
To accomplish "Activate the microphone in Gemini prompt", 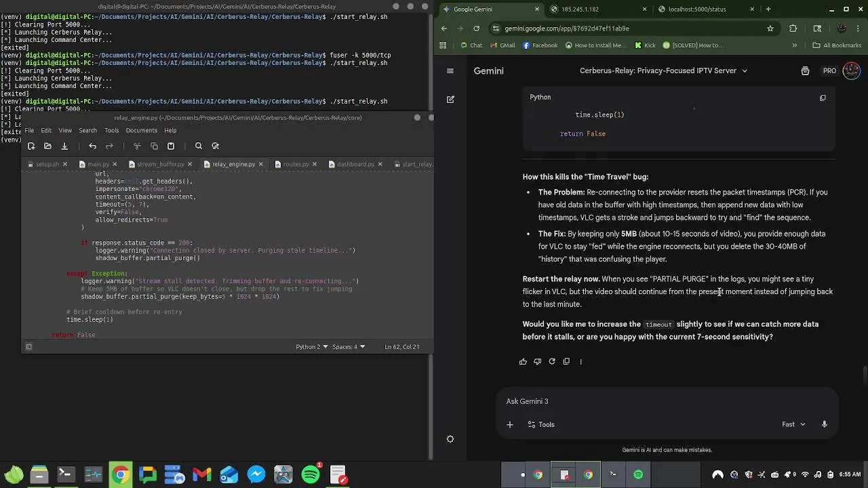I will 825,424.
